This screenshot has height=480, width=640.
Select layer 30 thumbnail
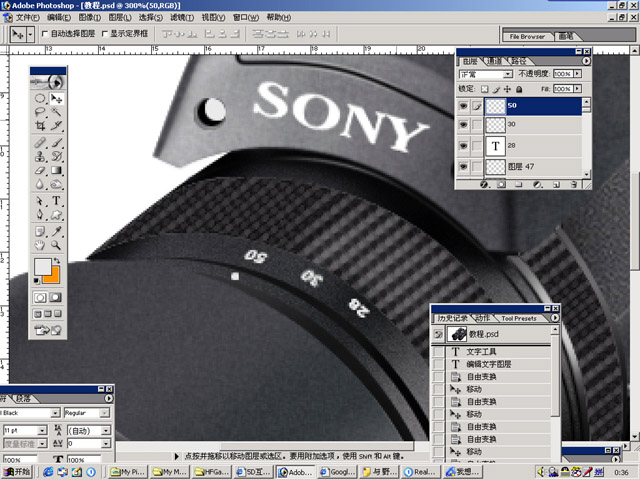(x=496, y=124)
